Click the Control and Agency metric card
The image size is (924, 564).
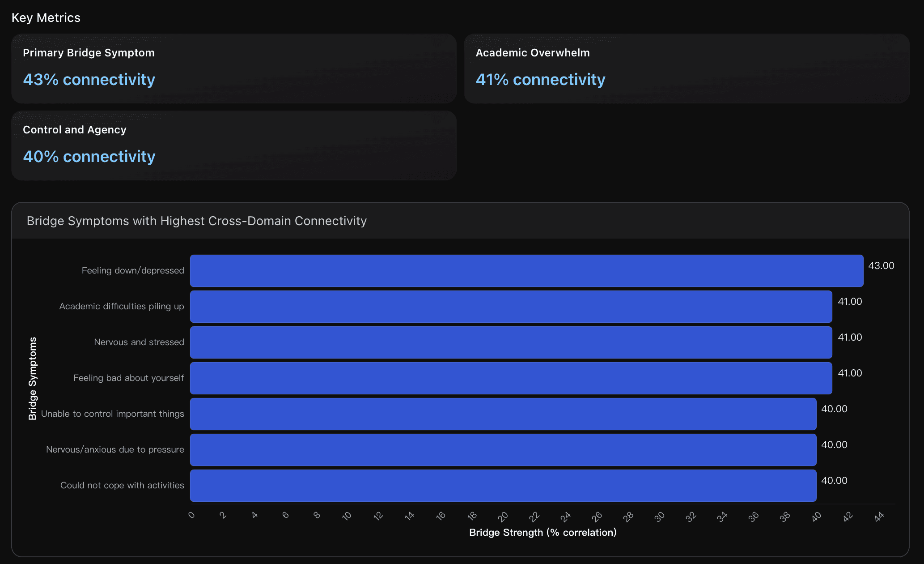[x=233, y=145]
